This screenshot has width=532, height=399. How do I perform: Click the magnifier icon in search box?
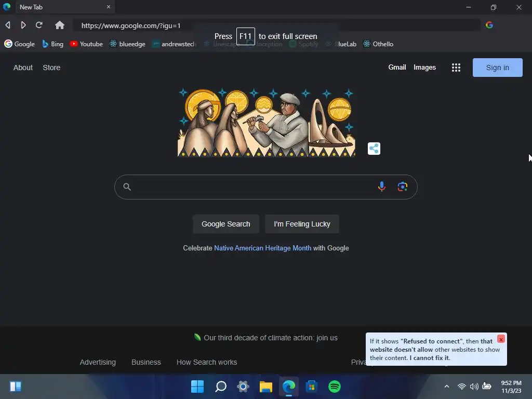click(x=127, y=187)
